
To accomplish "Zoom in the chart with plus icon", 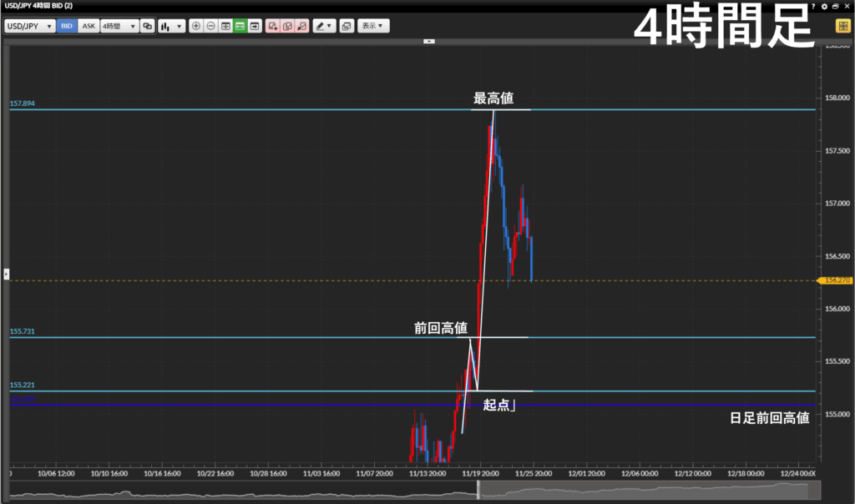I will [196, 26].
